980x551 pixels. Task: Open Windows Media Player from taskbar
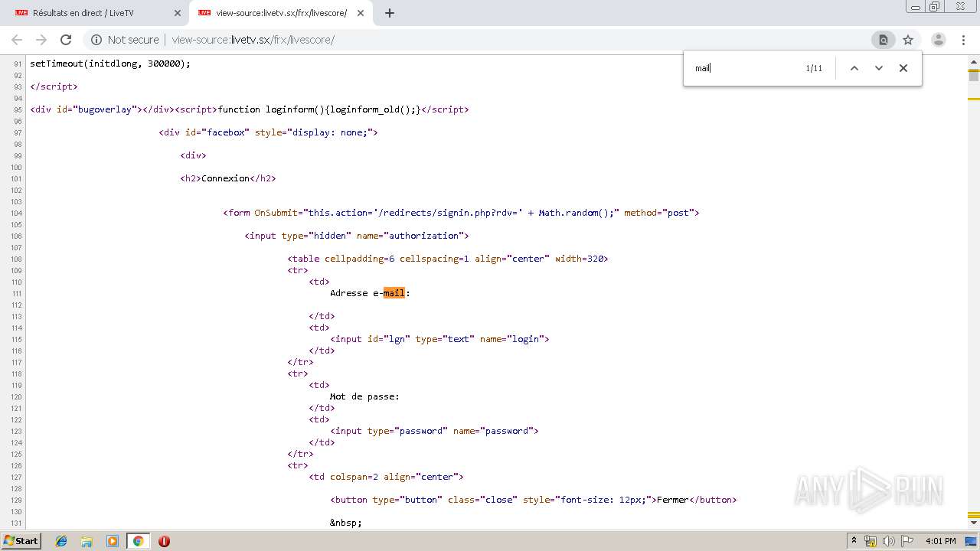[x=113, y=541]
